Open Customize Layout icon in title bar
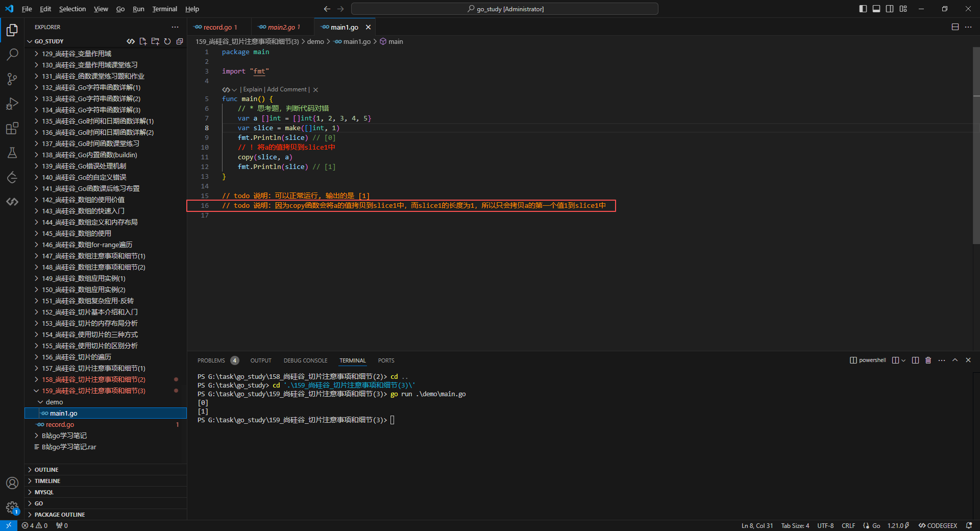The height and width of the screenshot is (531, 980). 903,9
